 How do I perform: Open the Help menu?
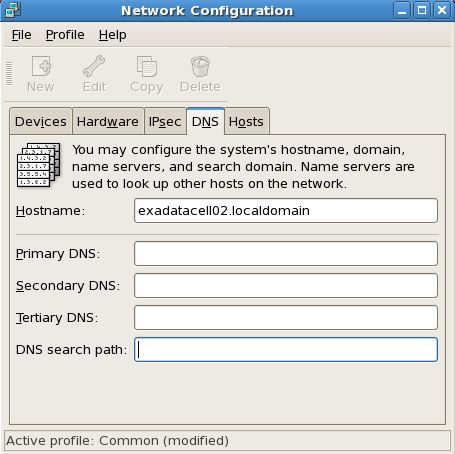pyautogui.click(x=113, y=35)
